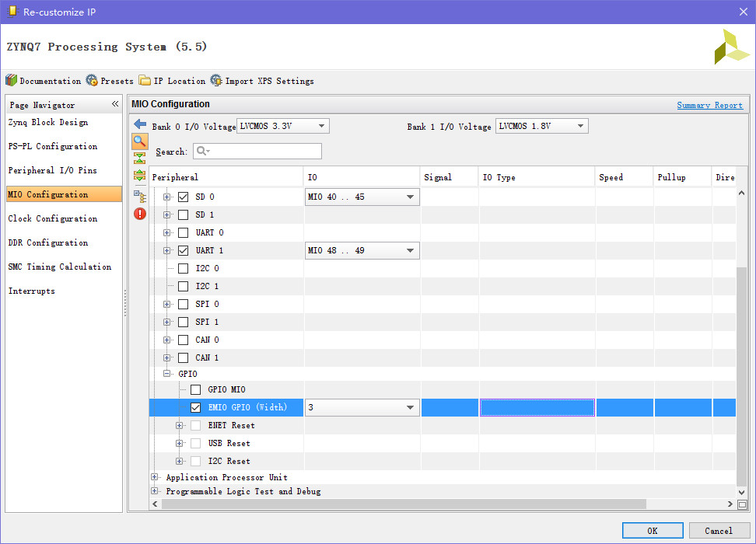
Task: Enable the SD 1 checkbox
Action: [184, 214]
